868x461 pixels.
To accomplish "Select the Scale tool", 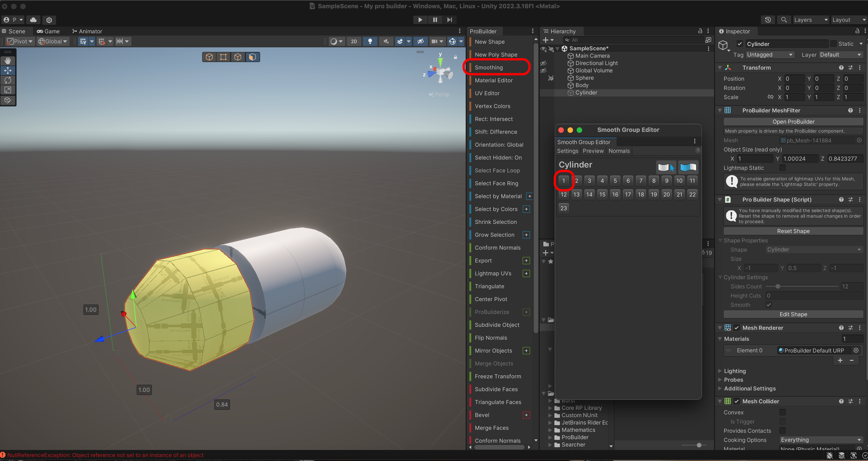I will [8, 90].
